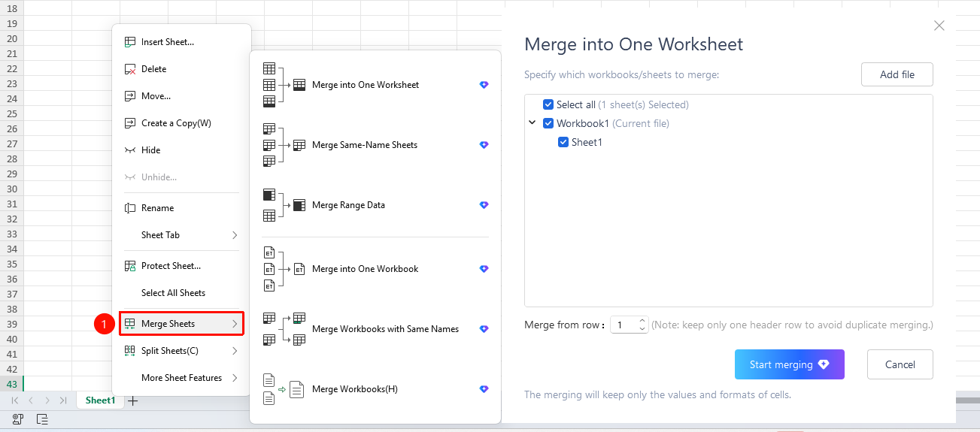Click the Protect Sheet lock icon
The height and width of the screenshot is (432, 980).
click(129, 266)
